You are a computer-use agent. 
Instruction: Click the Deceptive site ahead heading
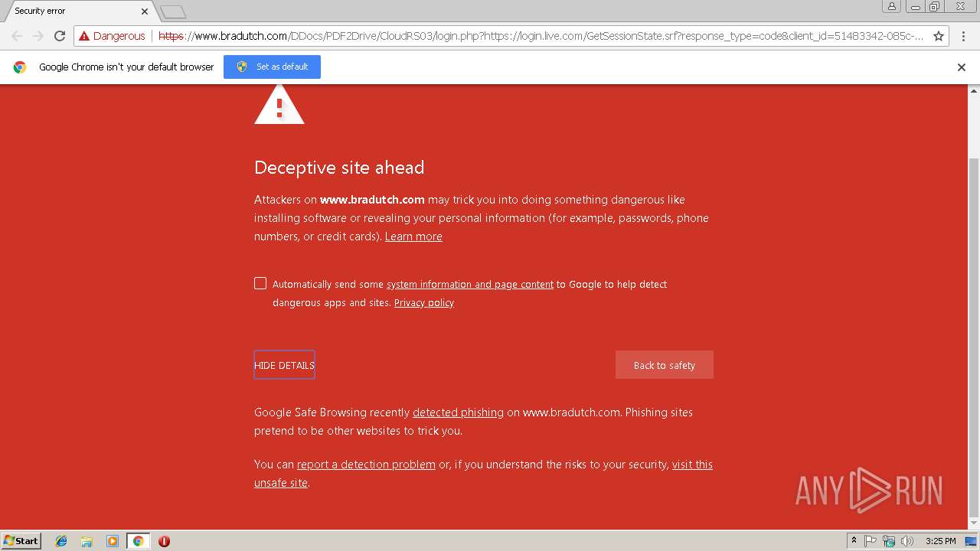(x=339, y=168)
